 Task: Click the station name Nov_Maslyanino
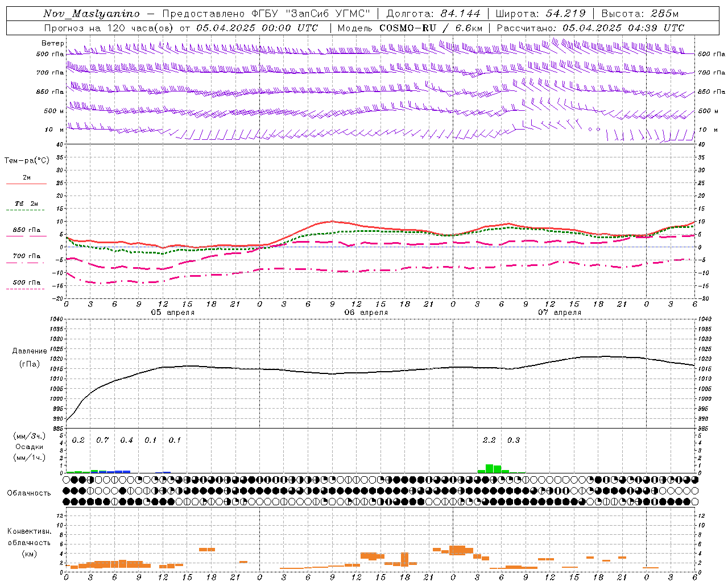(x=92, y=14)
